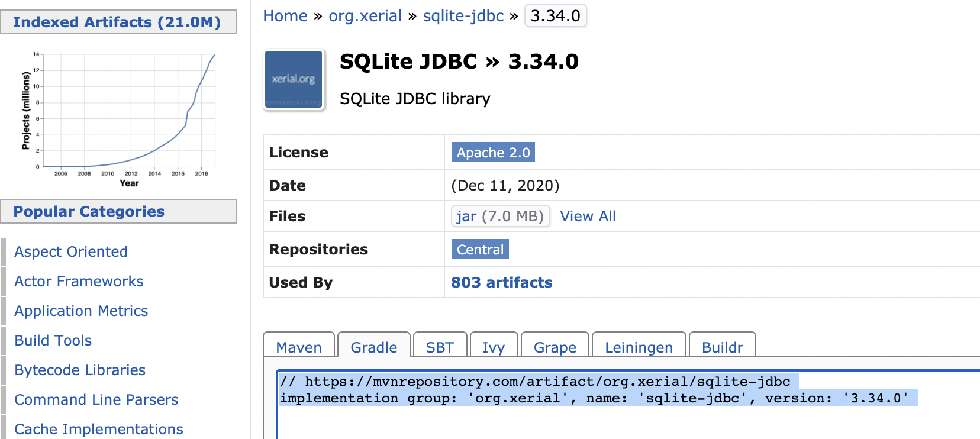Open the Build Tools category

(53, 340)
